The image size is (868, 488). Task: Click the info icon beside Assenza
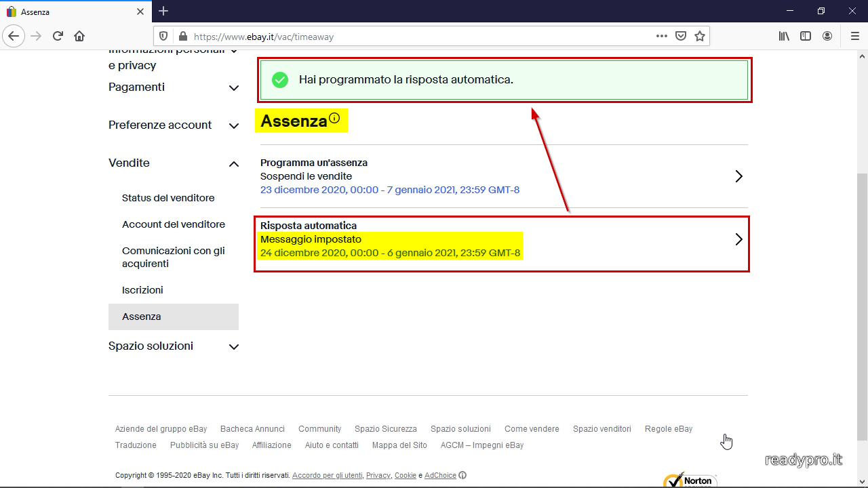point(334,119)
